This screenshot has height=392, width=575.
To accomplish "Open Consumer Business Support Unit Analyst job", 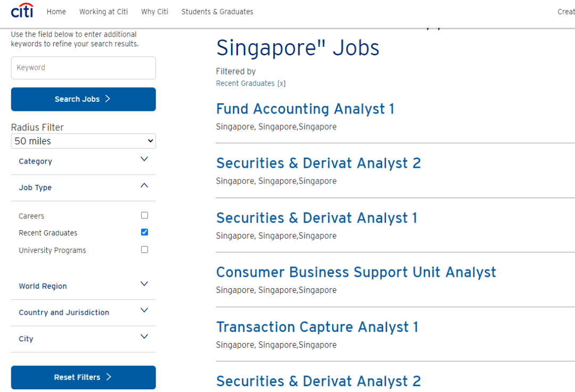I will (356, 272).
